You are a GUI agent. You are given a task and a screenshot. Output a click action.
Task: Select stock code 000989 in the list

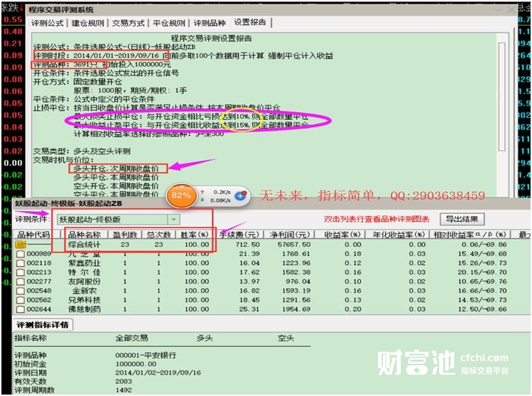click(x=39, y=254)
